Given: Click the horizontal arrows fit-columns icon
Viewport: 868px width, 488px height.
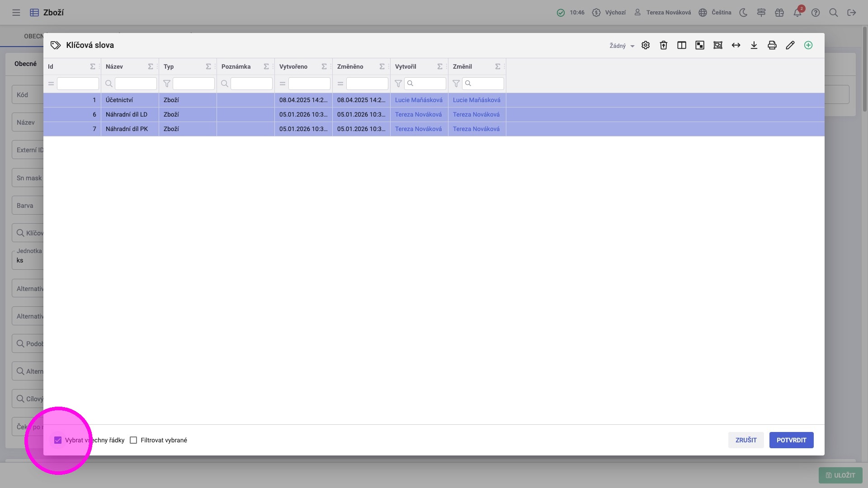Looking at the screenshot, I should point(736,45).
